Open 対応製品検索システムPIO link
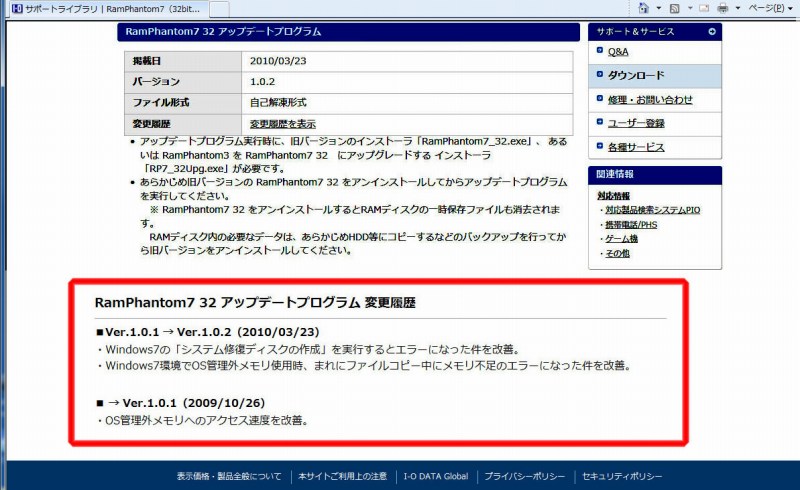The image size is (800, 490). coord(651,211)
